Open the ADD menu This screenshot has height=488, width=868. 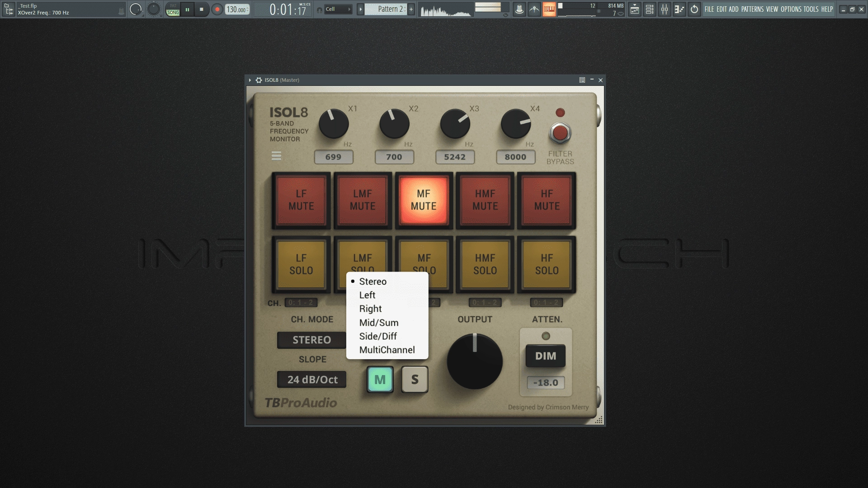click(733, 9)
